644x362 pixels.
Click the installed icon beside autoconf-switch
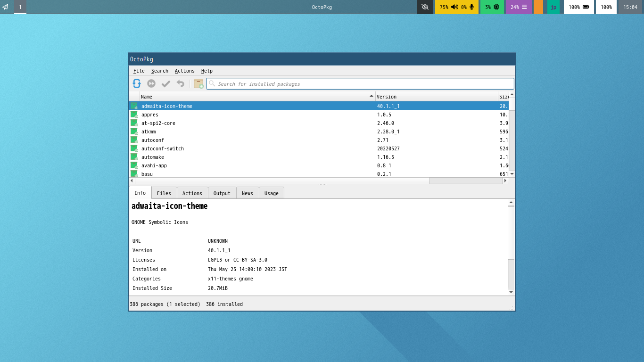134,148
